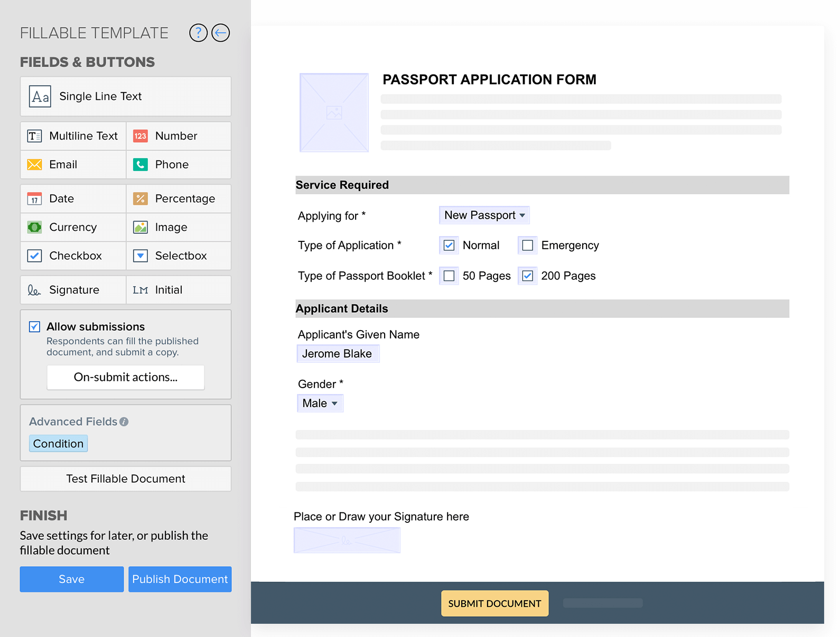Click the help question mark icon
Viewport: 840px width, 637px height.
tap(198, 33)
